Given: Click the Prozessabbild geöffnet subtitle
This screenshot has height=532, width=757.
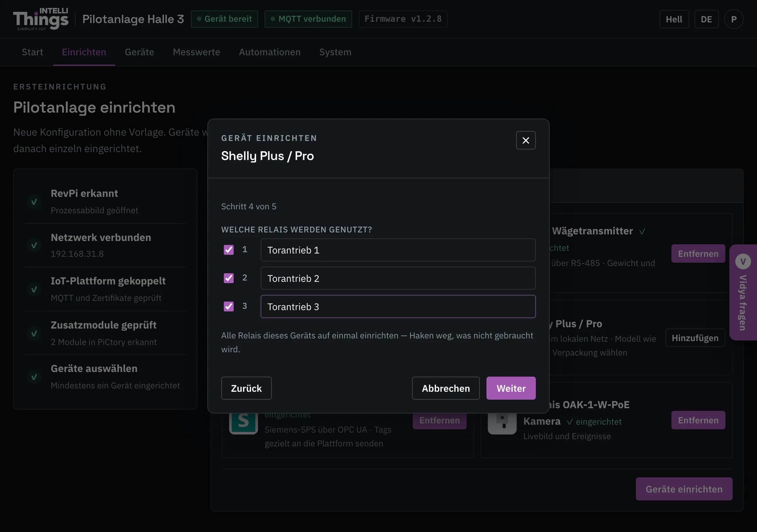Looking at the screenshot, I should 94,210.
